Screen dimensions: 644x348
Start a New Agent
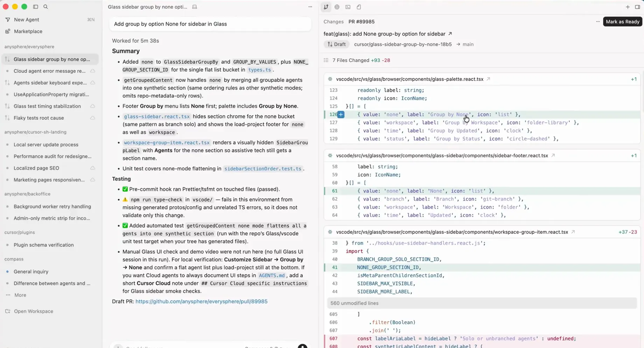click(26, 20)
